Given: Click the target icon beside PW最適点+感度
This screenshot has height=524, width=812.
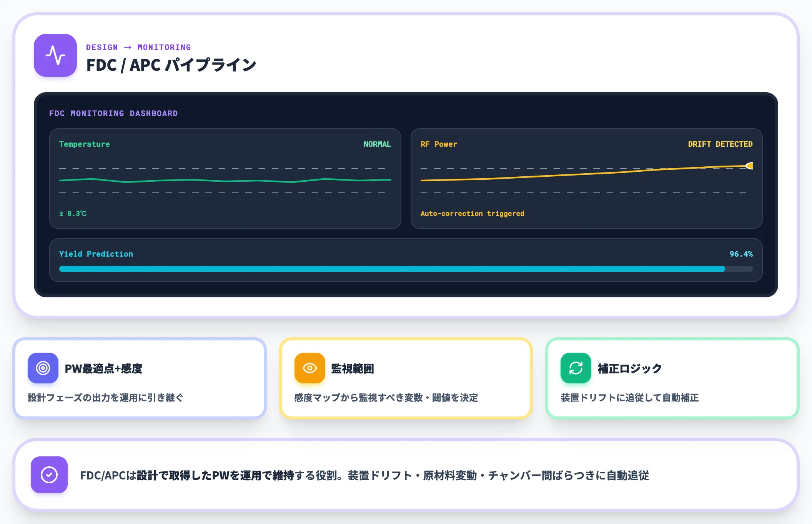Looking at the screenshot, I should (43, 368).
